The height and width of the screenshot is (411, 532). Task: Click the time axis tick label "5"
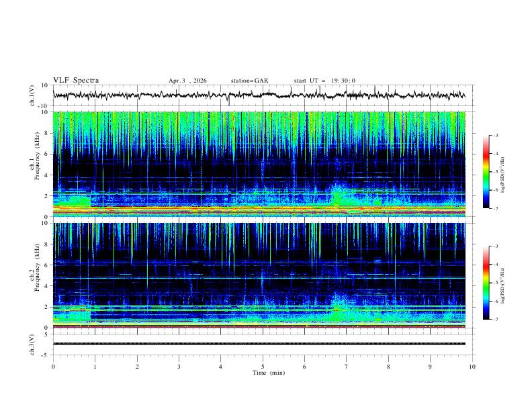(263, 367)
